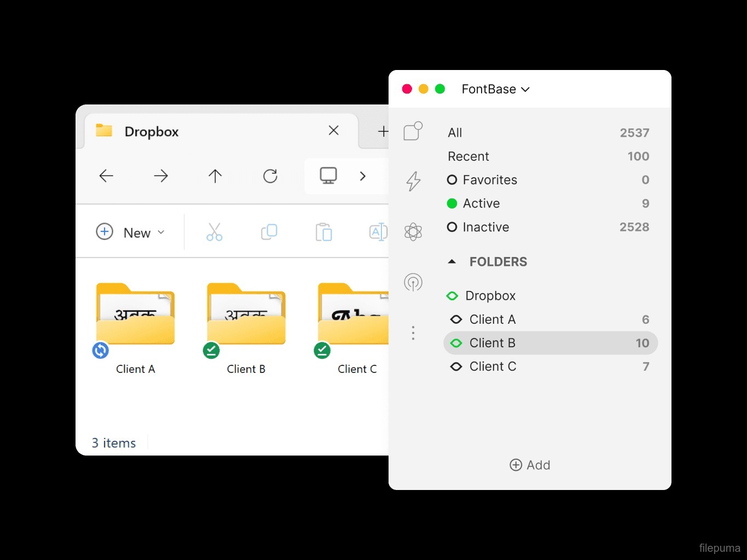Open the atom icon panel in FontBase
Screen dimensions: 747x560
[x=413, y=232]
